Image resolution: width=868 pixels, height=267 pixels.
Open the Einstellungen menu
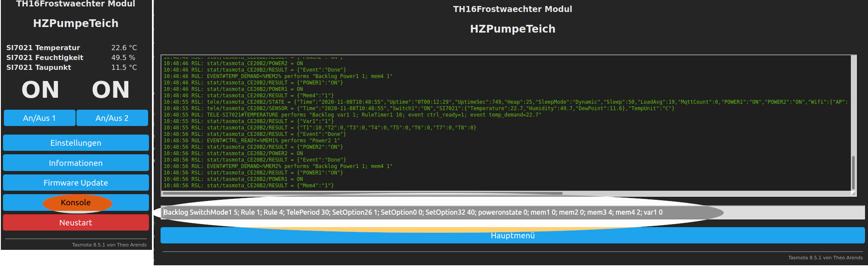click(76, 143)
